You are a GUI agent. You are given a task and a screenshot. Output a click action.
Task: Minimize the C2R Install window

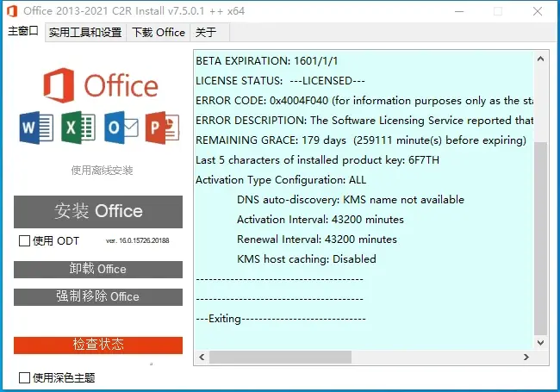[459, 11]
